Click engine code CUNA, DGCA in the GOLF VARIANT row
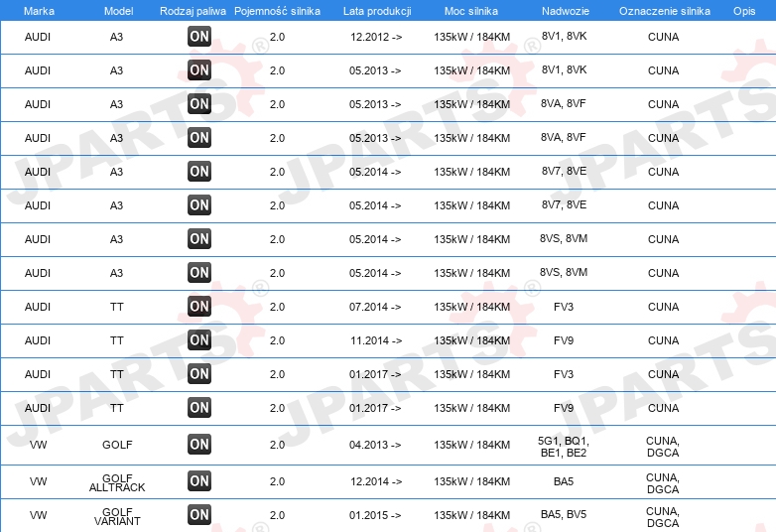The image size is (776, 532). click(663, 517)
